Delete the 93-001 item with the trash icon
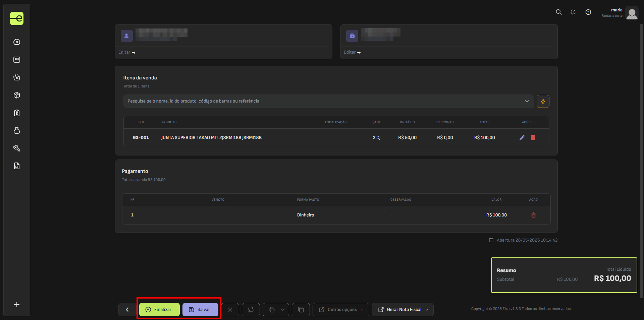This screenshot has width=644, height=320. click(533, 138)
